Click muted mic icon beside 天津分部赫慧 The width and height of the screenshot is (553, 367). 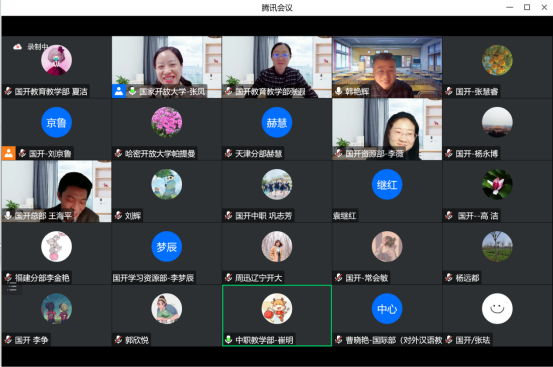click(x=228, y=153)
